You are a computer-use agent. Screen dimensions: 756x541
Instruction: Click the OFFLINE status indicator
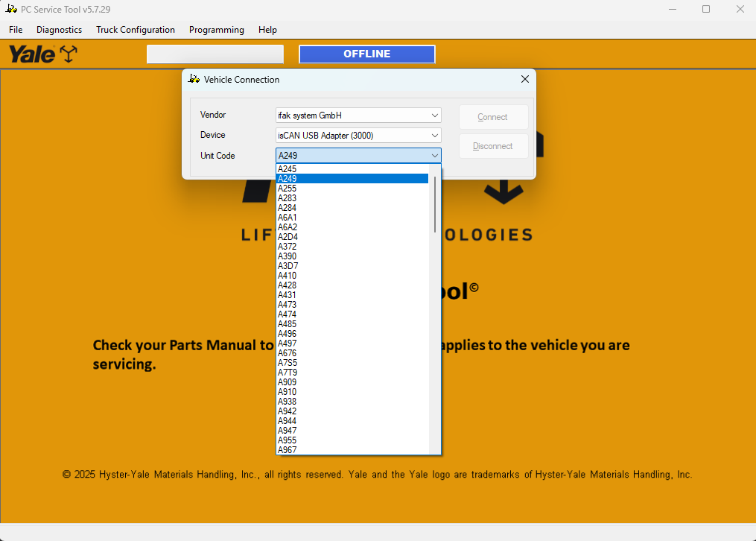tap(366, 54)
